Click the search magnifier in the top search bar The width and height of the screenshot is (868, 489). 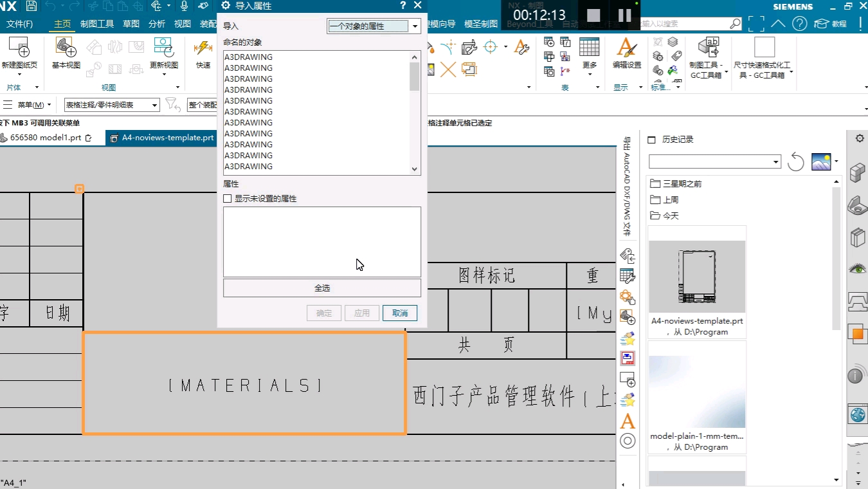tap(734, 23)
